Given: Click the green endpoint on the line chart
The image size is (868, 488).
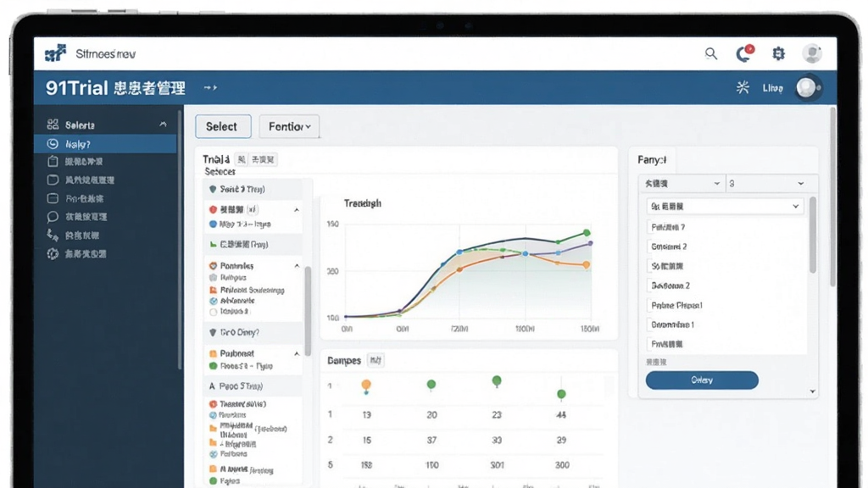Looking at the screenshot, I should [587, 233].
